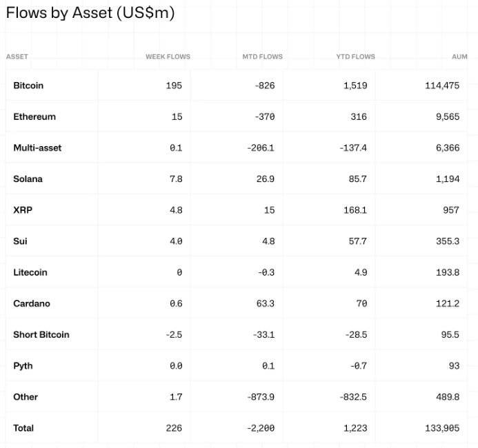This screenshot has height=448, width=478.
Task: Choose the Sui row label
Action: pyautogui.click(x=21, y=241)
